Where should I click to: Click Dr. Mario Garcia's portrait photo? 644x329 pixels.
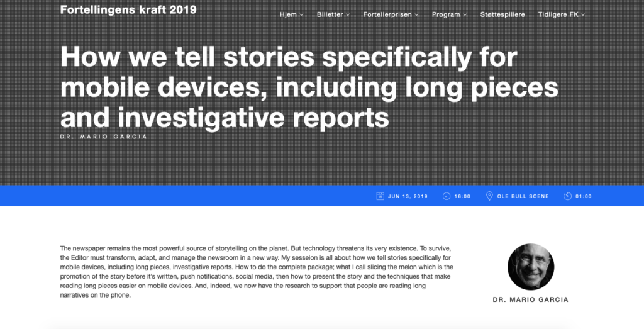(531, 267)
